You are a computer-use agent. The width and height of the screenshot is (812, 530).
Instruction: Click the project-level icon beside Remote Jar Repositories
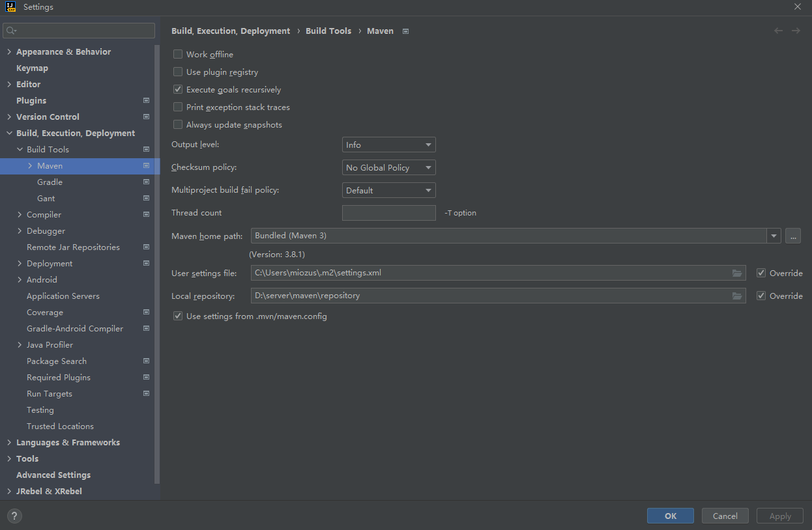[146, 247]
